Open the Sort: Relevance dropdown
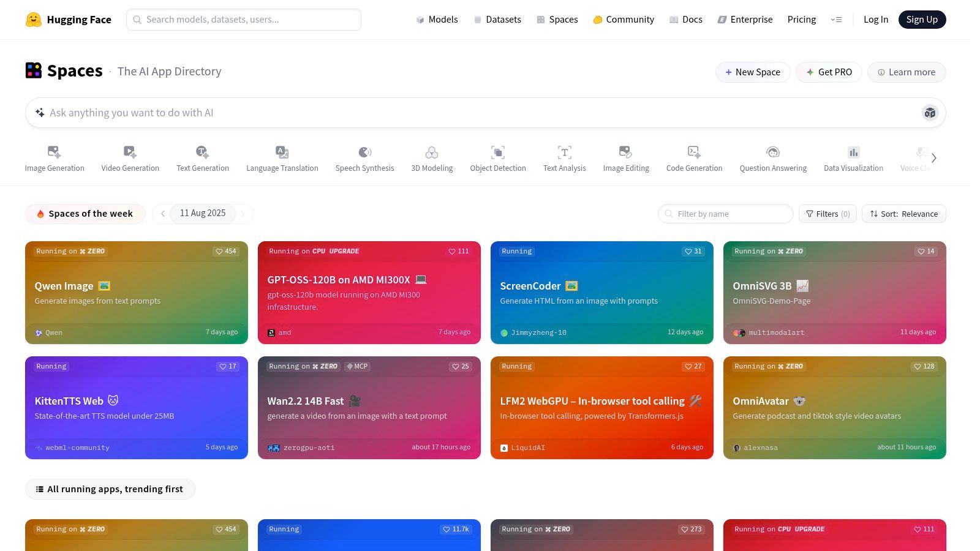The width and height of the screenshot is (980, 551). tap(903, 214)
